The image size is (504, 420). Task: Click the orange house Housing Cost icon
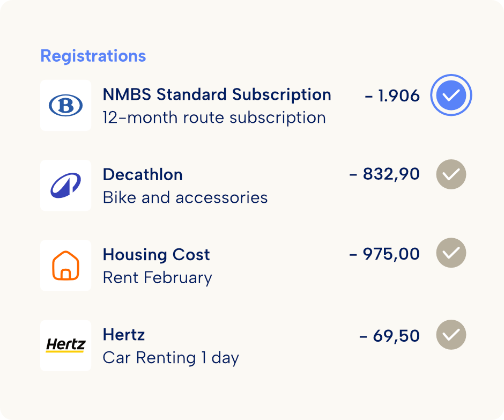click(65, 266)
